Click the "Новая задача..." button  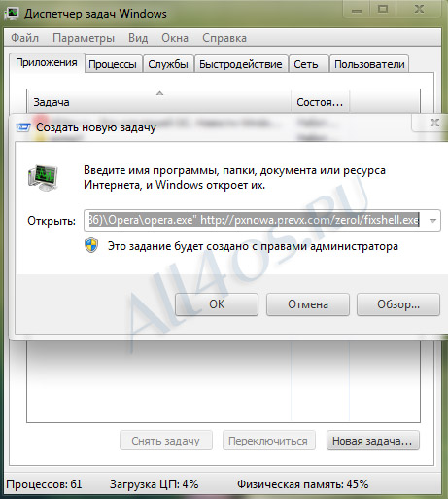(373, 441)
